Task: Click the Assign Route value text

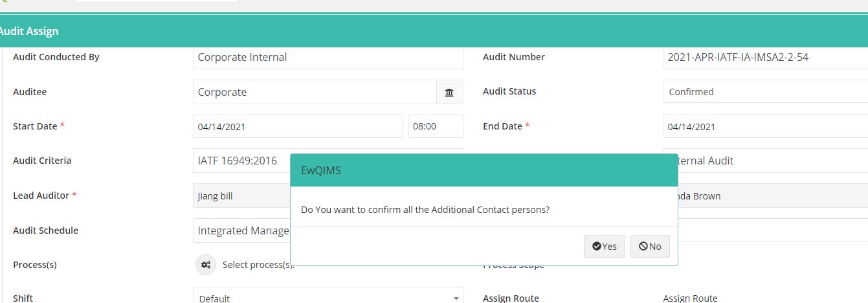Action: coord(690,298)
